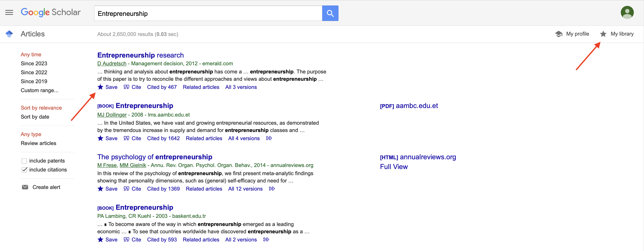Click the Save star for Lambing Kuehl book
This screenshot has height=251, width=644.
[100, 239]
